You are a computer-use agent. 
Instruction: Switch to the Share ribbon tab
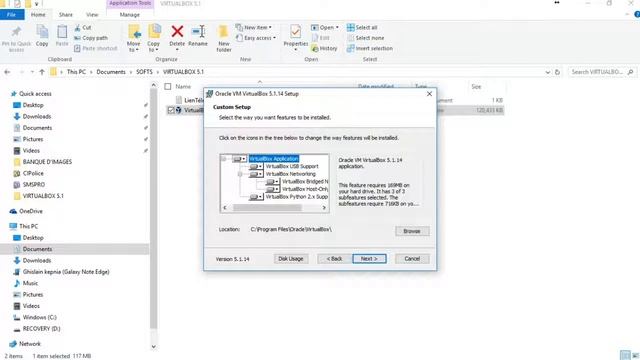(65, 15)
